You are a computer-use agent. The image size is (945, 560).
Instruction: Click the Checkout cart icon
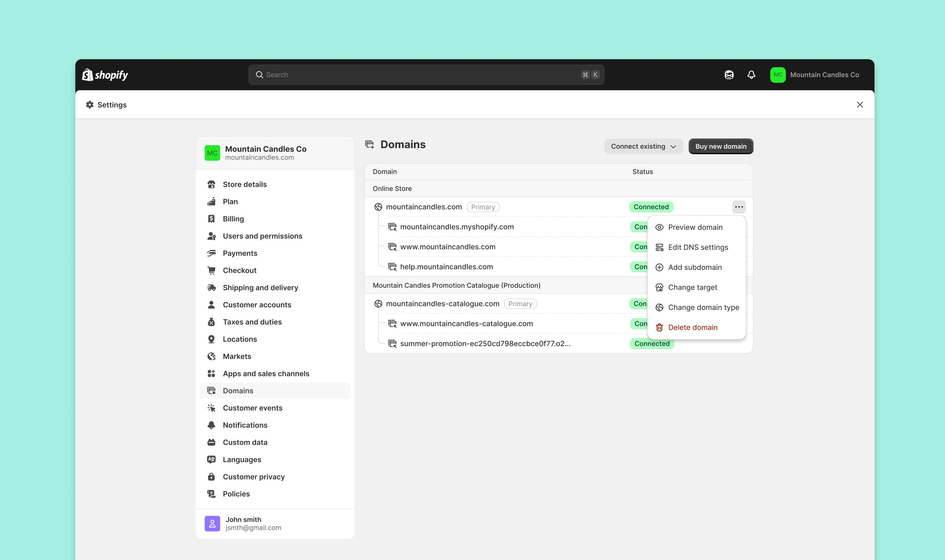click(x=211, y=270)
